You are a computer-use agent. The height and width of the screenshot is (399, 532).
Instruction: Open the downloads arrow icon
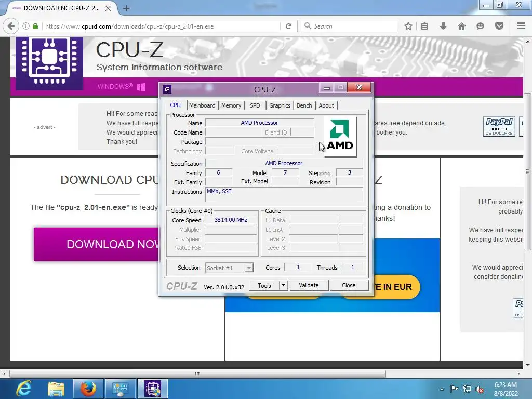pyautogui.click(x=443, y=26)
